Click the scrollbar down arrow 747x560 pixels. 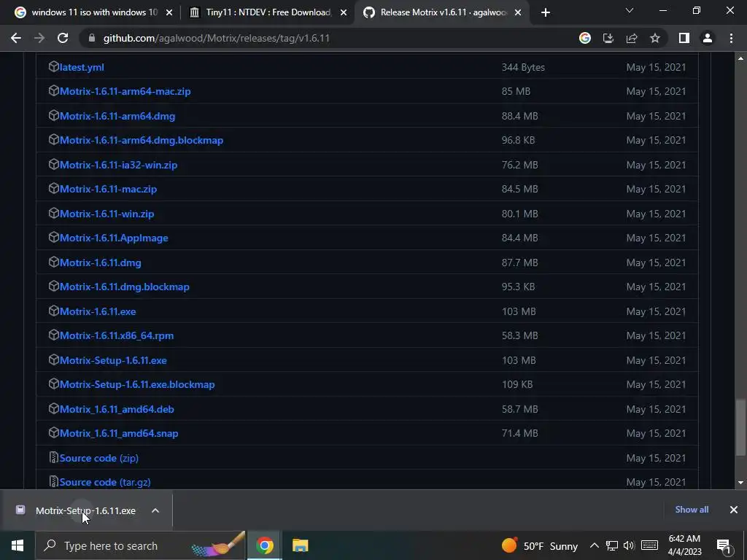740,483
